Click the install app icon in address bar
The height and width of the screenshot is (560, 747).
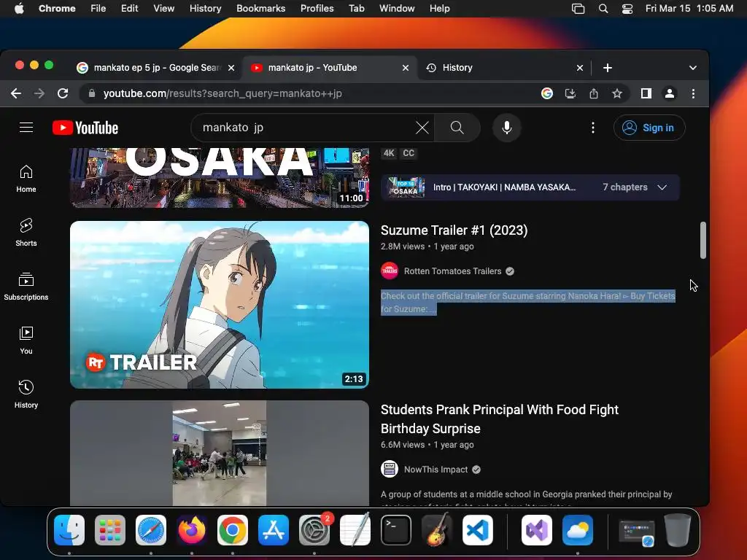click(x=570, y=93)
